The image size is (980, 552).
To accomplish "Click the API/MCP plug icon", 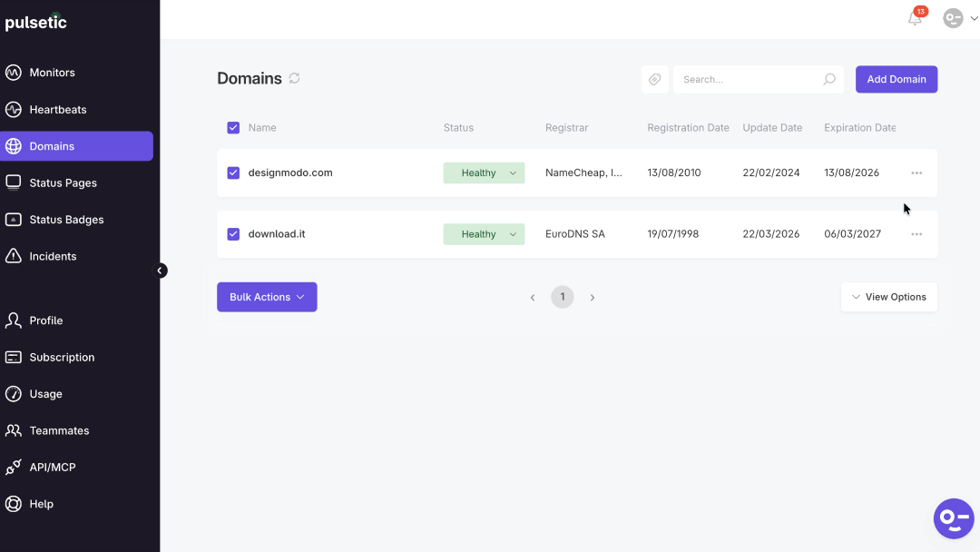I will click(13, 467).
